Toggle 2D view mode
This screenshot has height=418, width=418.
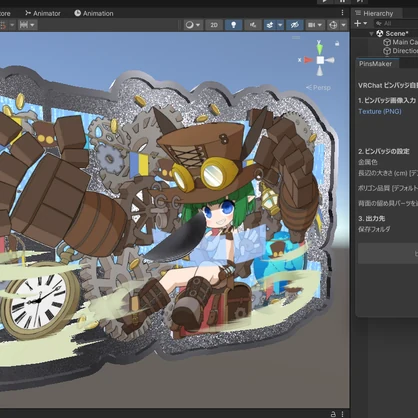[x=214, y=25]
